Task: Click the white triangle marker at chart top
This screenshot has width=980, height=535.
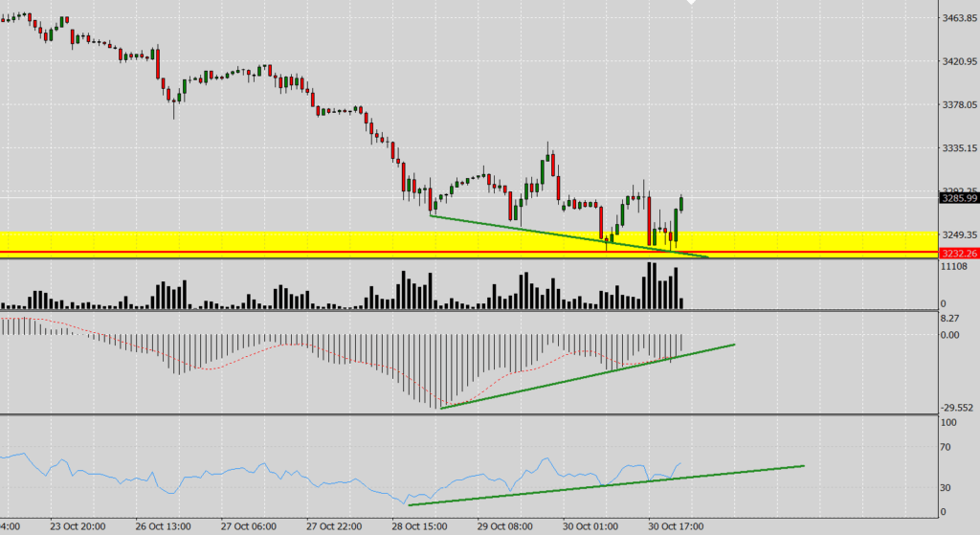Action: point(691,3)
